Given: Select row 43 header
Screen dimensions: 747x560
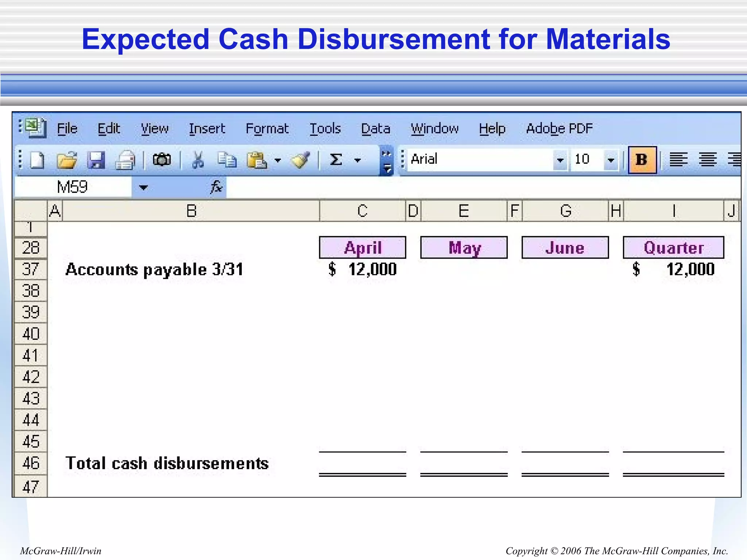Looking at the screenshot, I should pyautogui.click(x=31, y=398).
